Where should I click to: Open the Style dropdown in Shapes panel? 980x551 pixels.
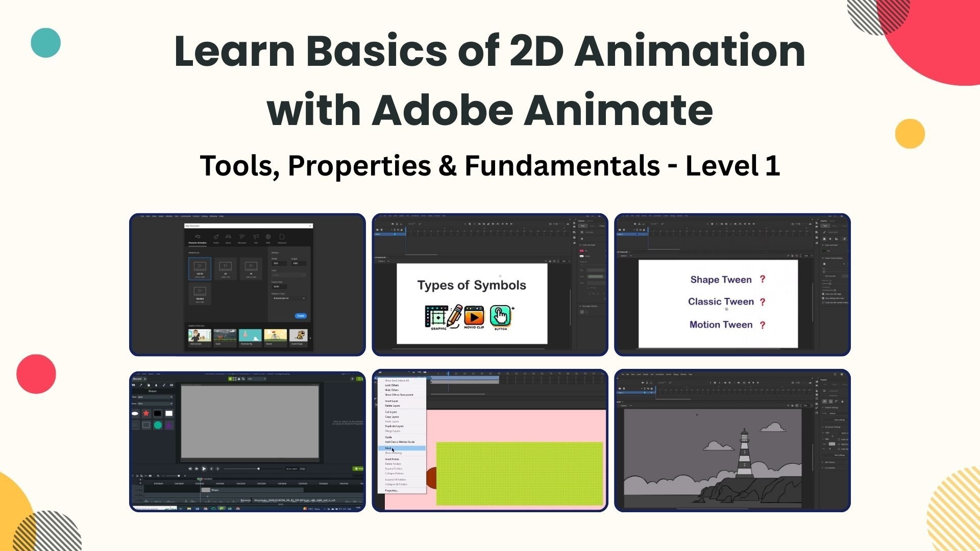155,397
